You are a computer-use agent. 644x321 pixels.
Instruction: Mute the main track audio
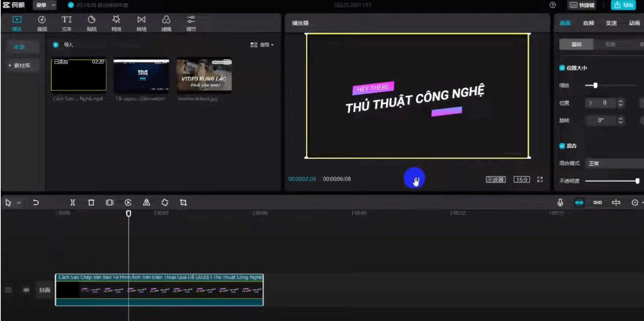point(26,290)
